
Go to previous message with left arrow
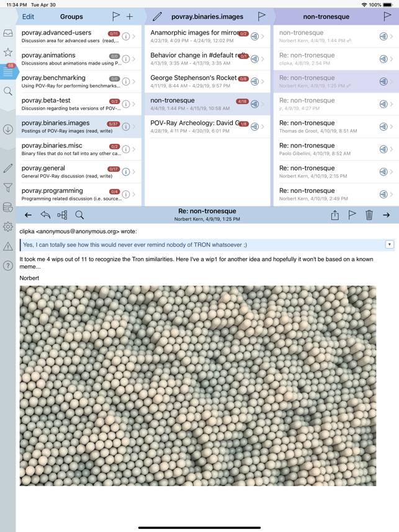28,215
